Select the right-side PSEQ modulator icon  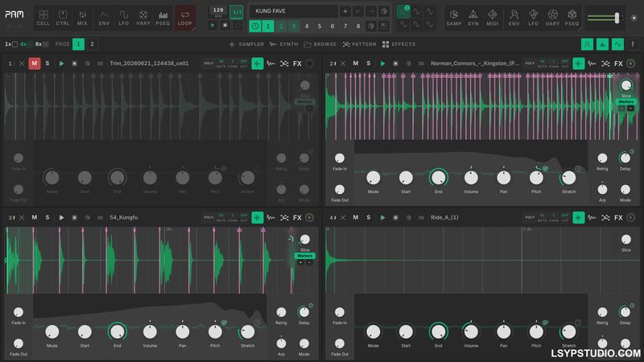pos(572,18)
